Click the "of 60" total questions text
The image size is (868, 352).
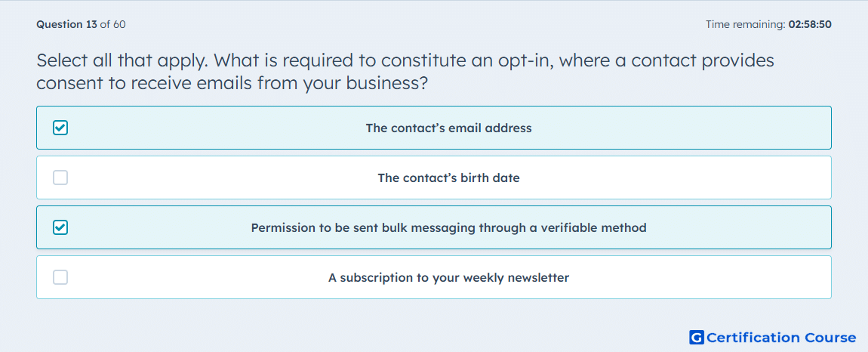point(112,24)
